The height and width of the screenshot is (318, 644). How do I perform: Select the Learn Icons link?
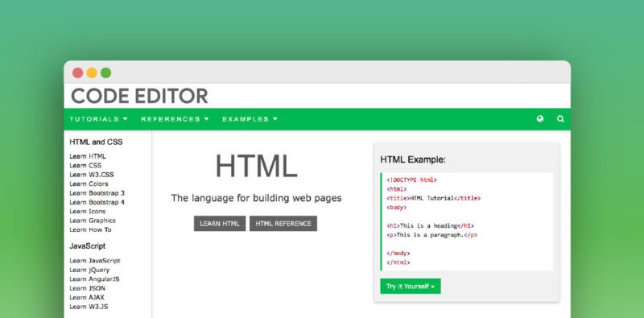(88, 211)
